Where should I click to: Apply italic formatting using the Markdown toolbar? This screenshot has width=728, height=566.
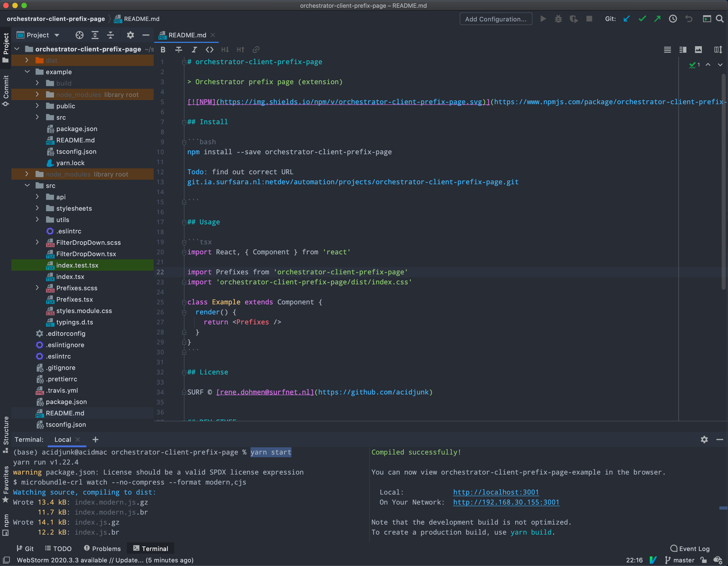pos(194,49)
